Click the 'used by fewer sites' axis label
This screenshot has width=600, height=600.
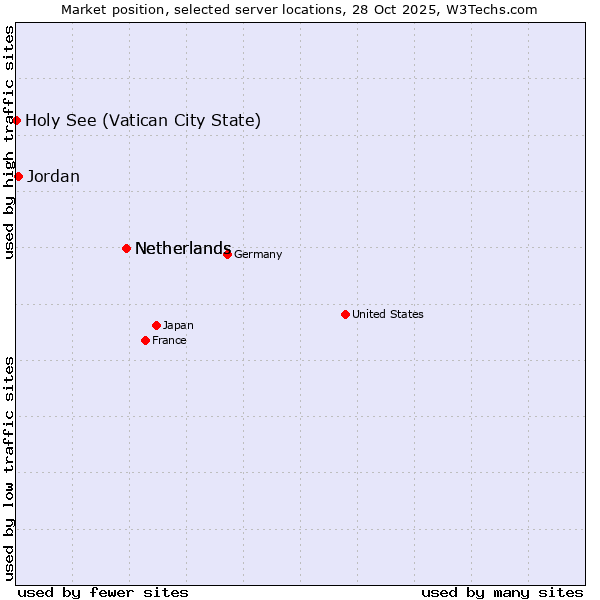pos(103,592)
